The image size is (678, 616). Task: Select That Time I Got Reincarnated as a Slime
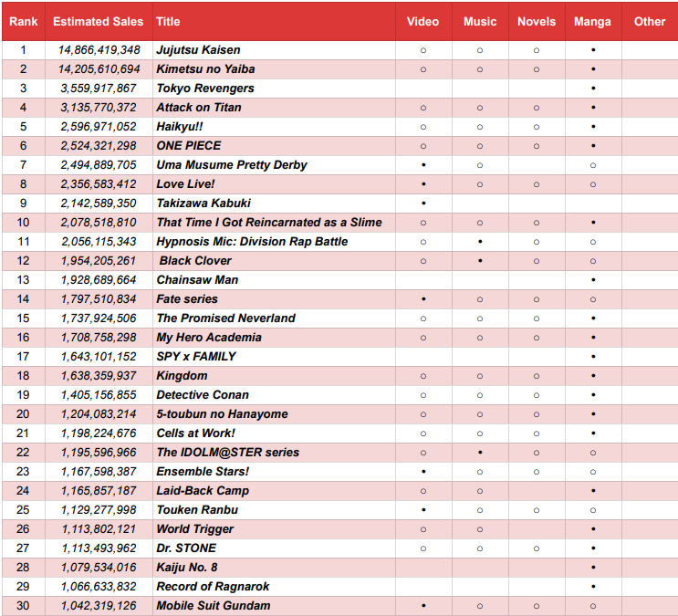[269, 223]
